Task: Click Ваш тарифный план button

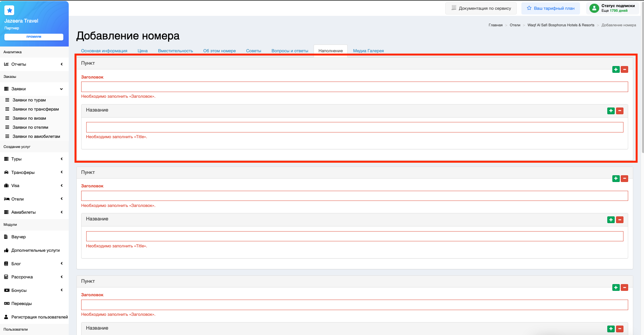Action: (x=550, y=8)
